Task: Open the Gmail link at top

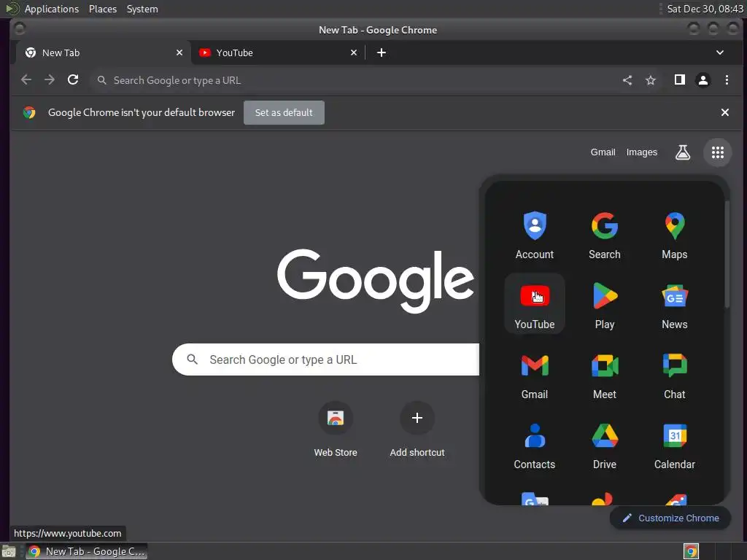Action: tap(603, 152)
